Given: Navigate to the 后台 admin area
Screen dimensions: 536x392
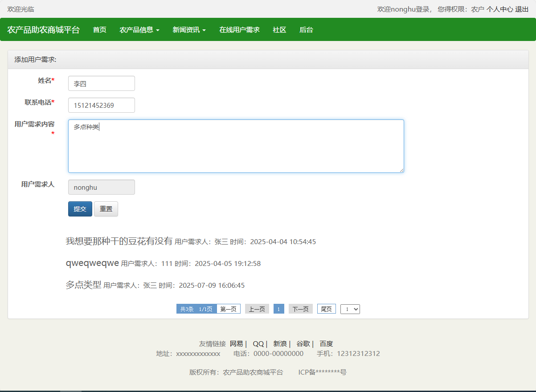Looking at the screenshot, I should 306,29.
